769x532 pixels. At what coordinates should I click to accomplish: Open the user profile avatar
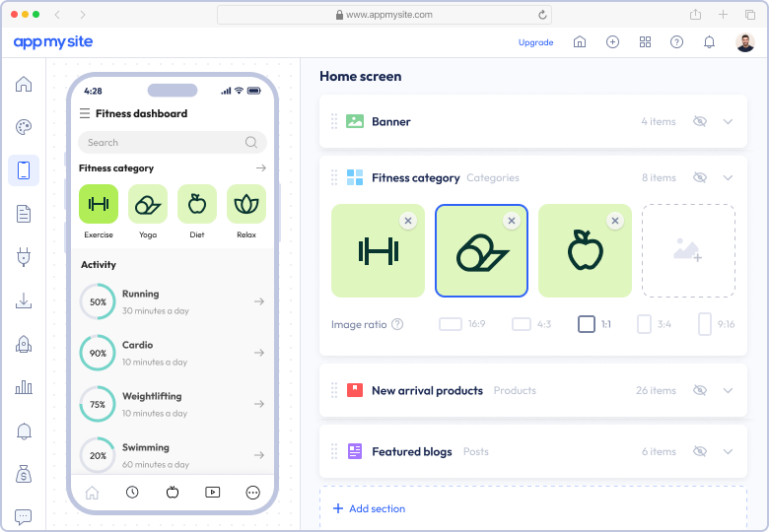(745, 42)
